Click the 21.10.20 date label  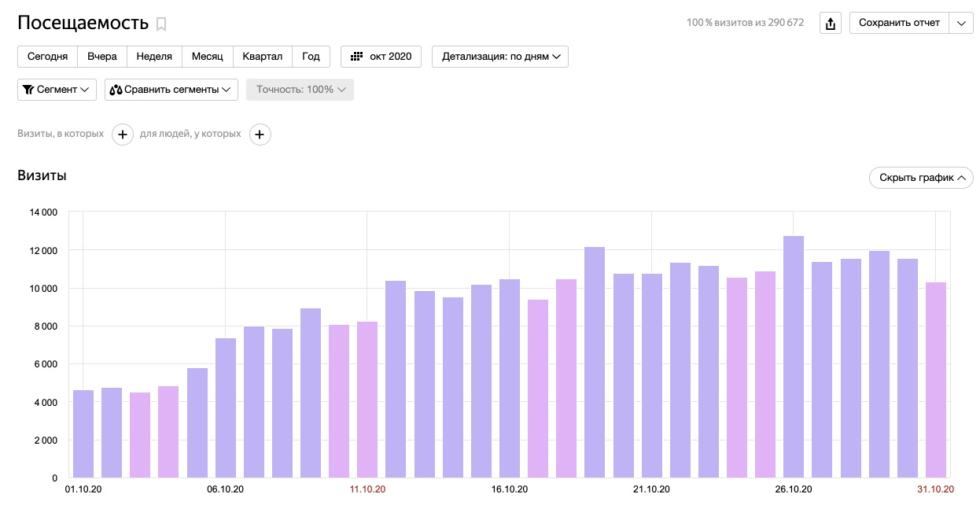[652, 489]
